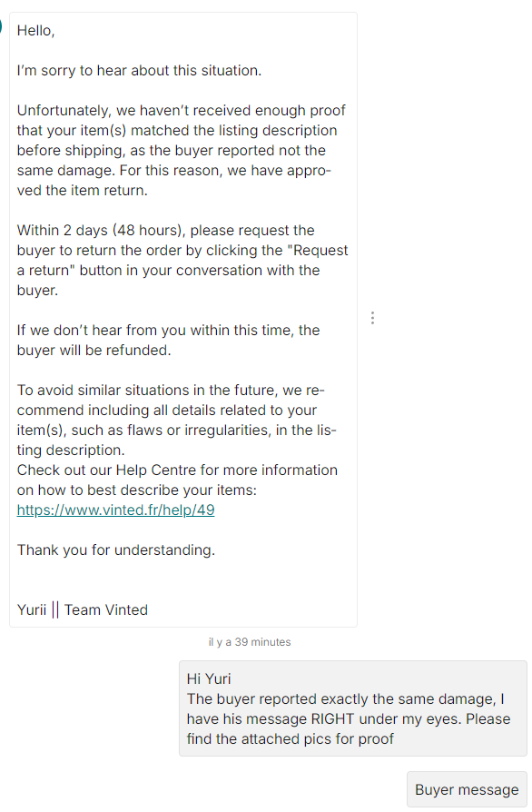Screen dimensions: 532x812
Task: Click the 'Within 2 days (48 hours)' sentence start
Action: [x=102, y=230]
